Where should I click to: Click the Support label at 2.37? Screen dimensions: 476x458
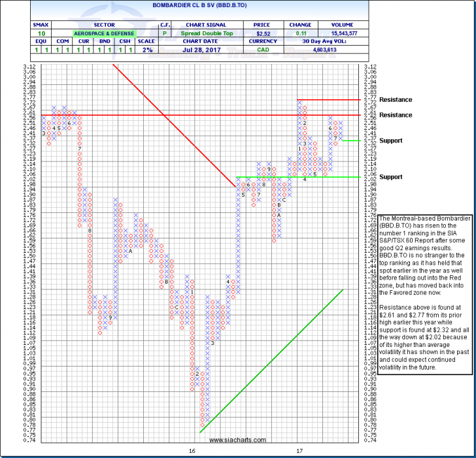(x=392, y=140)
